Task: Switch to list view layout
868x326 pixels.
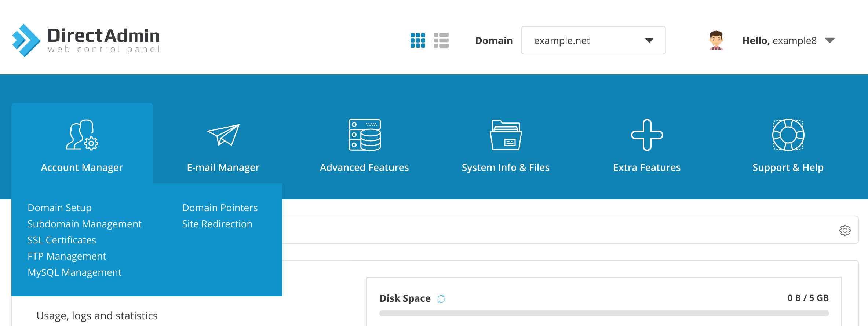Action: [441, 40]
